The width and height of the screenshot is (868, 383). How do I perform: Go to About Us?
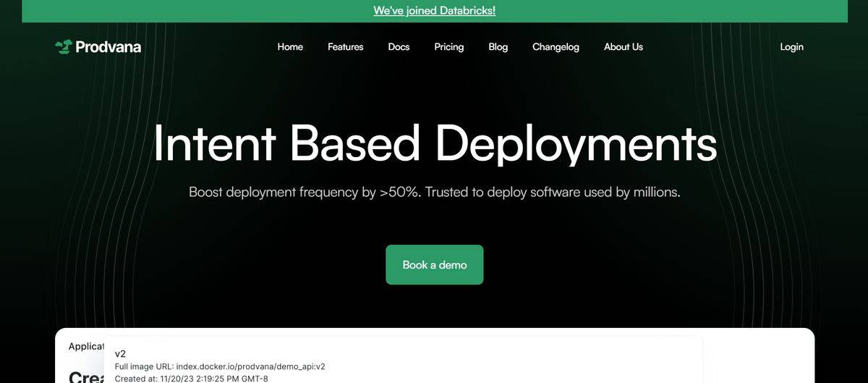[x=623, y=47]
